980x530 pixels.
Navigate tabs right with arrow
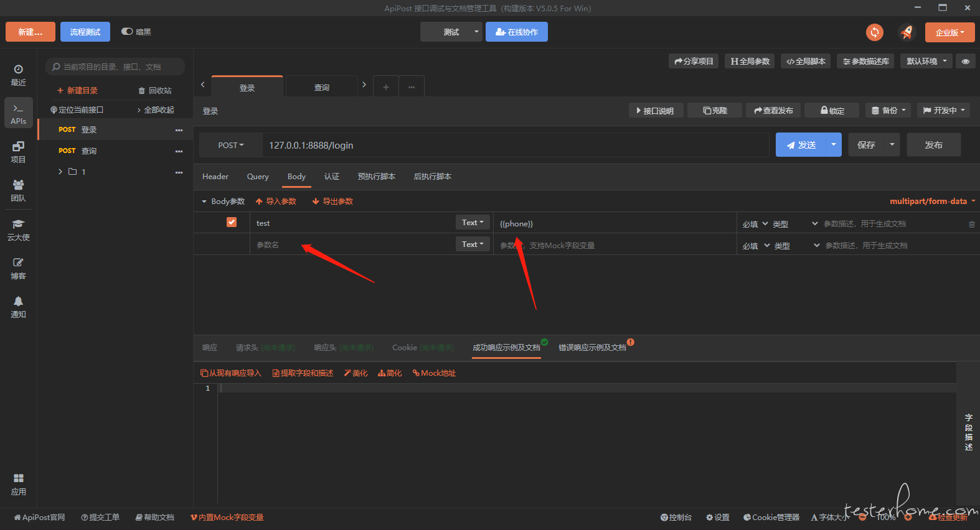click(x=364, y=84)
